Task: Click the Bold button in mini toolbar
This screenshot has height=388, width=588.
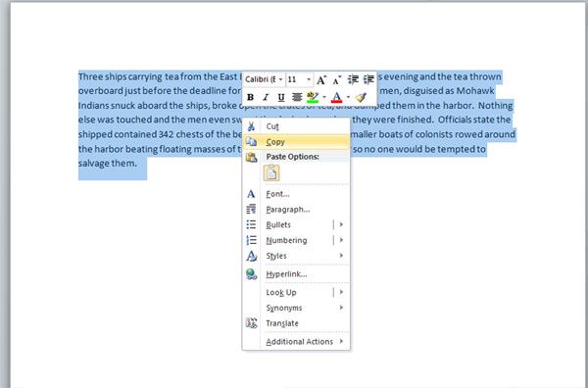Action: click(x=250, y=97)
